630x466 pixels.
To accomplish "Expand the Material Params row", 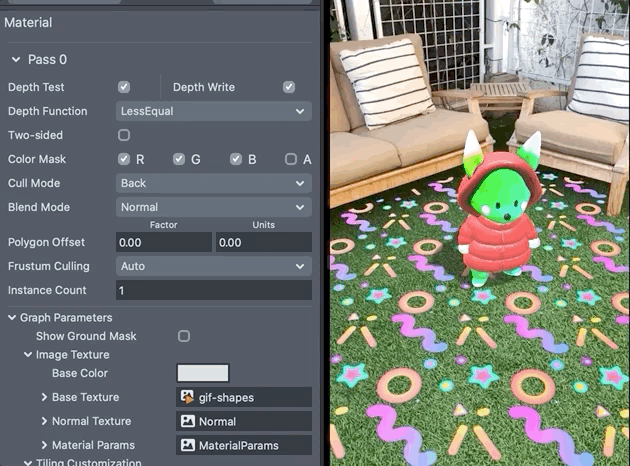I will (x=45, y=445).
